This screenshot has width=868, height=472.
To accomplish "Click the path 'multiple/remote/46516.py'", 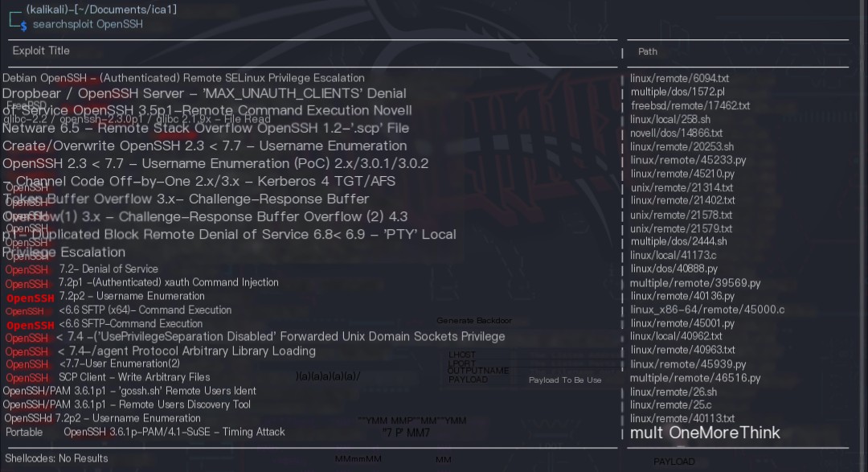I will [x=695, y=379].
